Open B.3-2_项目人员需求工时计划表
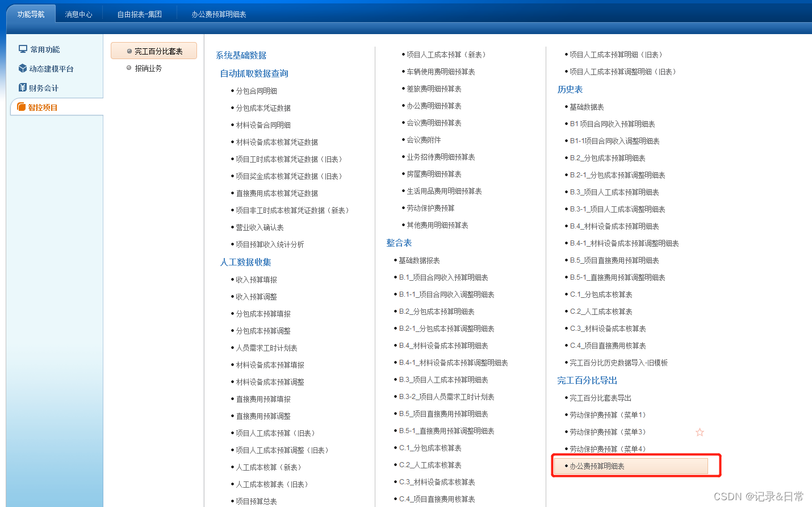812x507 pixels. point(446,397)
